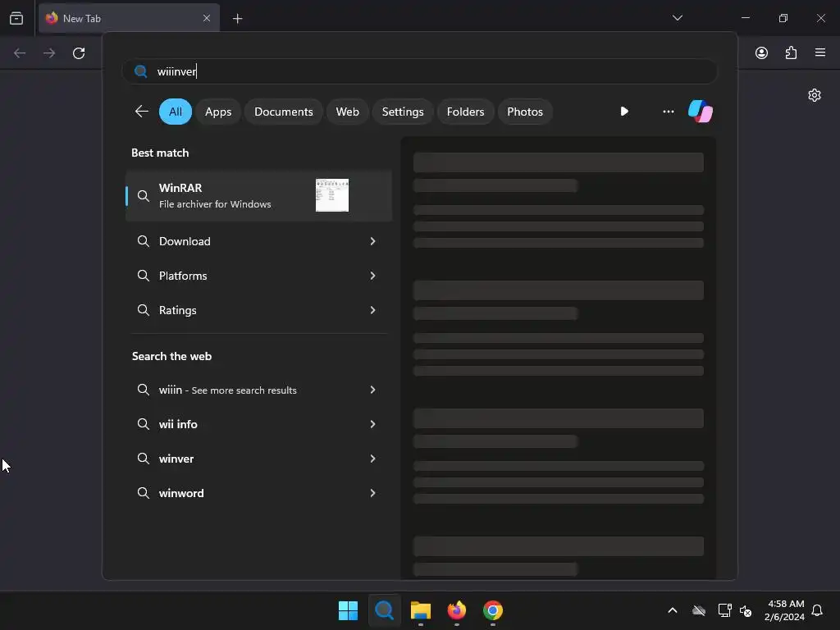The width and height of the screenshot is (840, 630).
Task: Click the OneDrive cloud tray icon
Action: click(699, 610)
